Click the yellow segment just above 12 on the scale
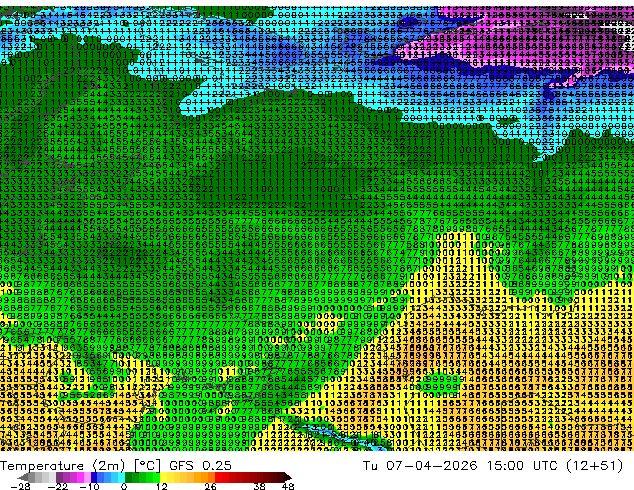Screen dimensions: 634x490 tap(163, 477)
